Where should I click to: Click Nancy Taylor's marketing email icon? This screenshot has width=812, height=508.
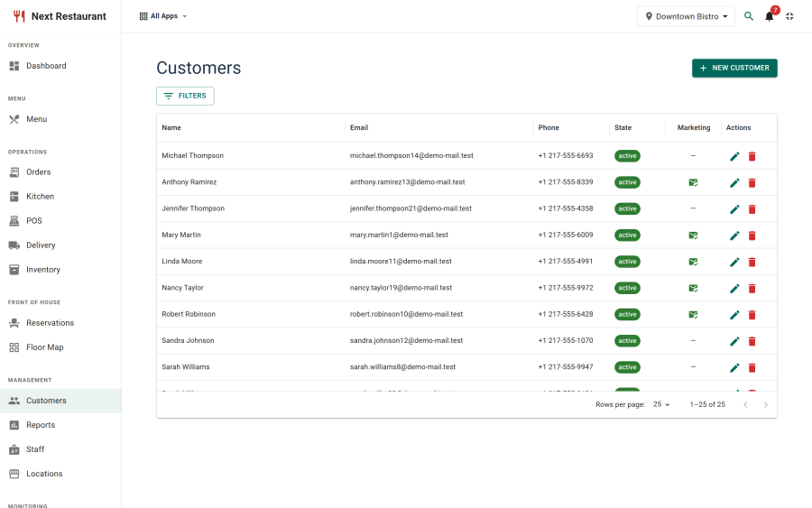coord(693,288)
